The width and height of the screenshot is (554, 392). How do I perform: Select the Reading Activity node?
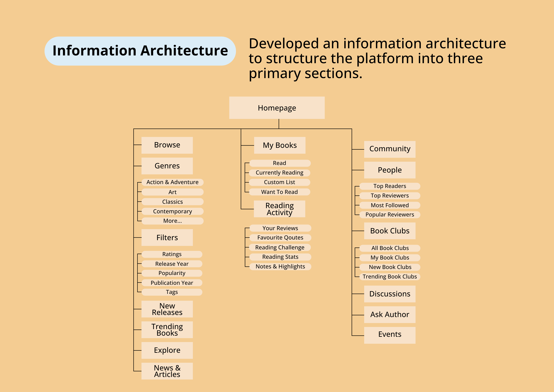tap(279, 209)
